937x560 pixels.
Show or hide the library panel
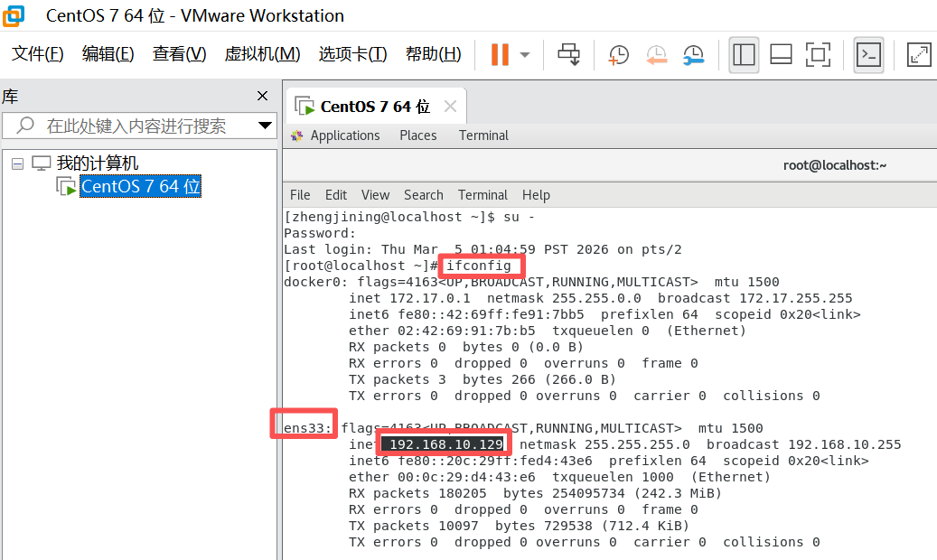pyautogui.click(x=743, y=55)
